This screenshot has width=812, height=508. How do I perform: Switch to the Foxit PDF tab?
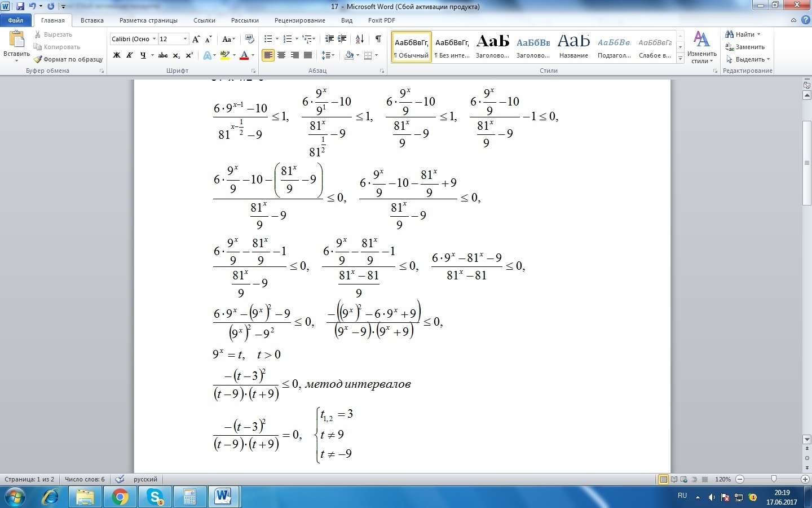tap(382, 20)
